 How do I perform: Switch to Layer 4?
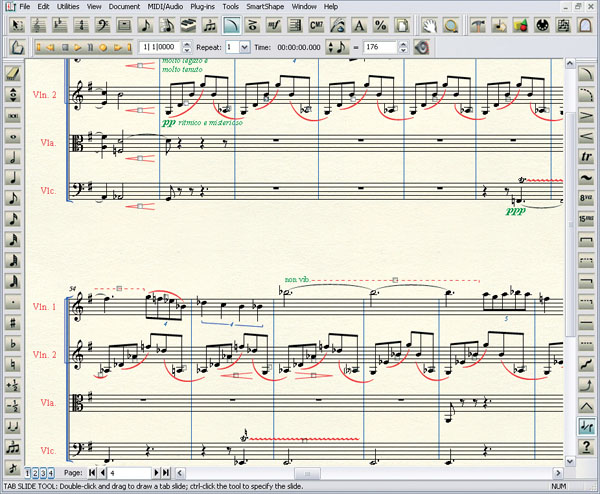(x=51, y=473)
